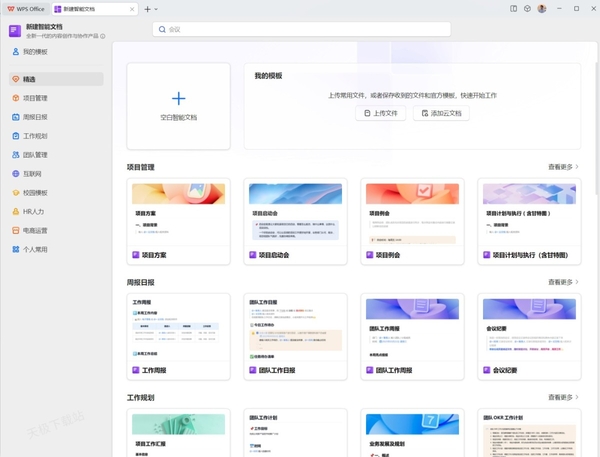Expand the new tab dropdown arrow

coord(156,9)
